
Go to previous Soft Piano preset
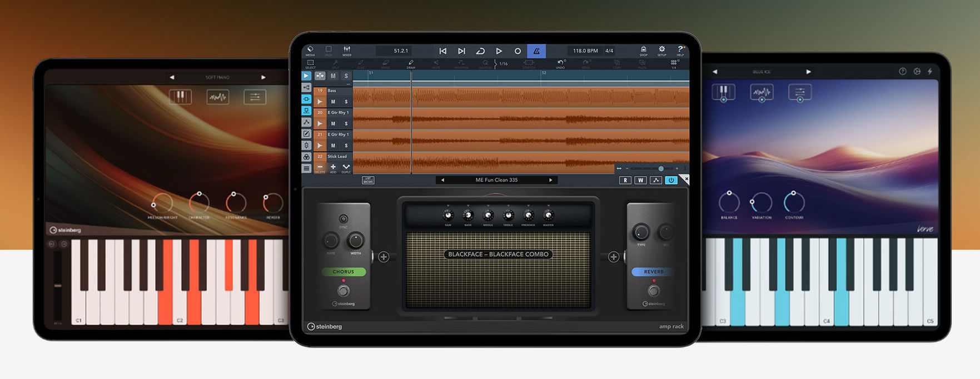point(172,77)
